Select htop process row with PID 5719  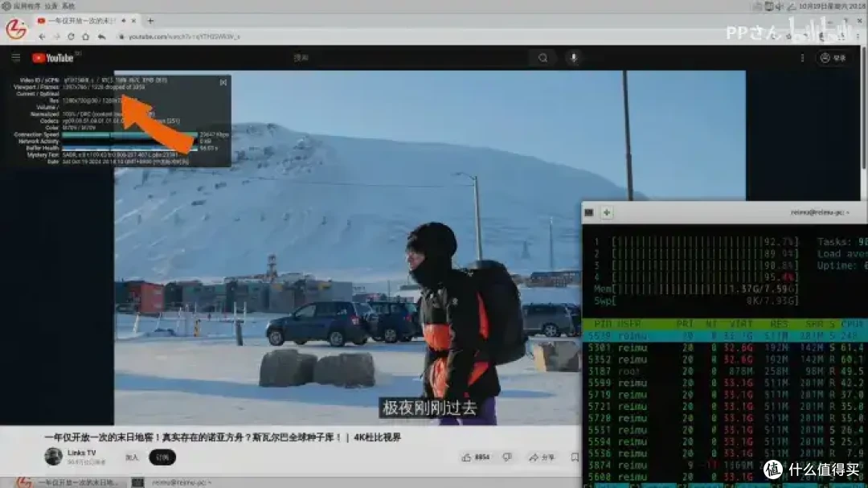(725, 395)
